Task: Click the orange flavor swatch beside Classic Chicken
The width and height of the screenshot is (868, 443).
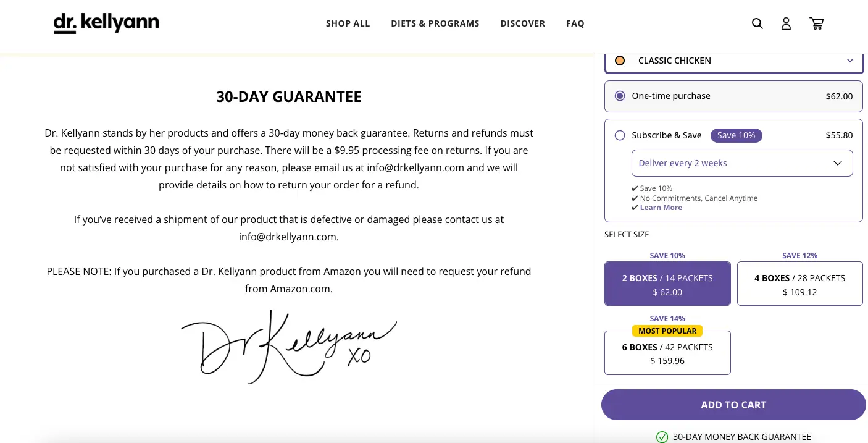Action: (619, 60)
